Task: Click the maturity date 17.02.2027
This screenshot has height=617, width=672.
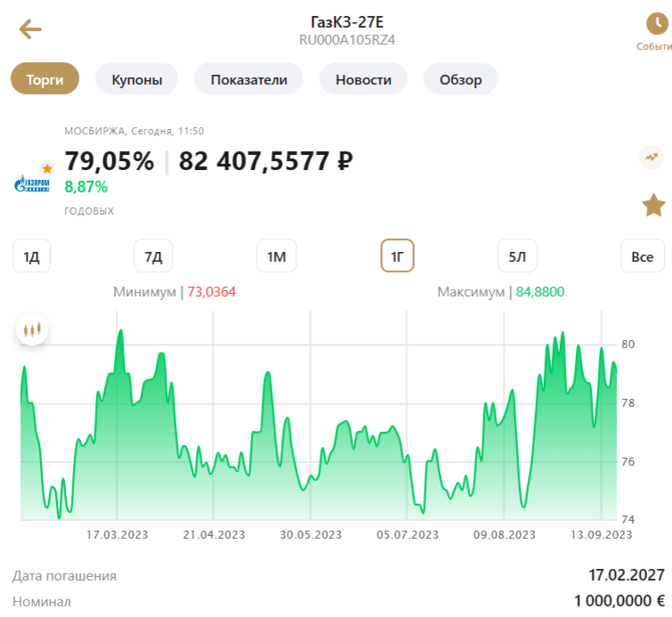Action: [x=627, y=575]
